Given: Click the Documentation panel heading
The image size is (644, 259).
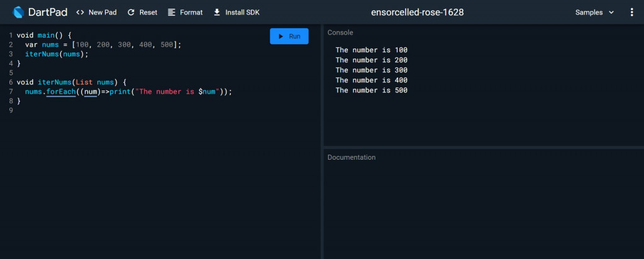Looking at the screenshot, I should [351, 157].
